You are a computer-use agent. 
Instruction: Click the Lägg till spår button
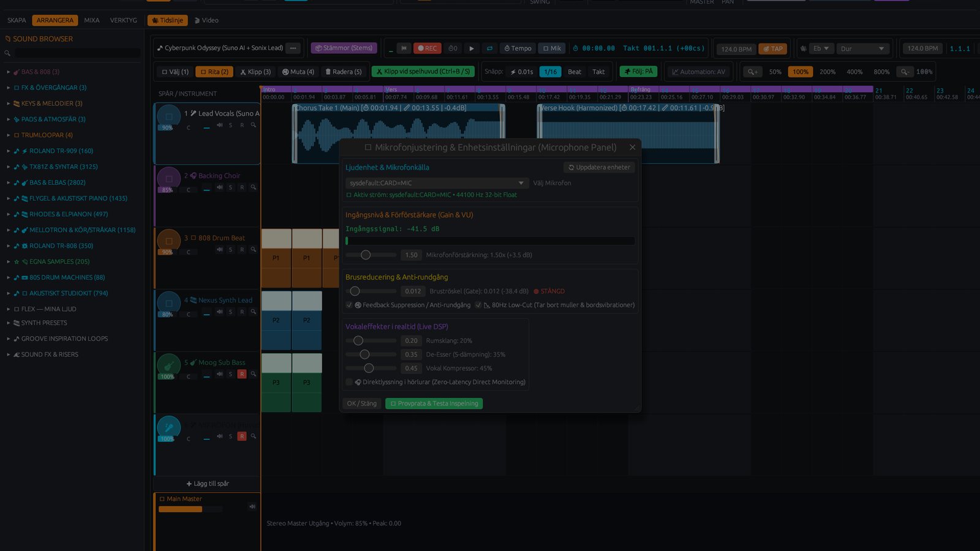tap(208, 484)
